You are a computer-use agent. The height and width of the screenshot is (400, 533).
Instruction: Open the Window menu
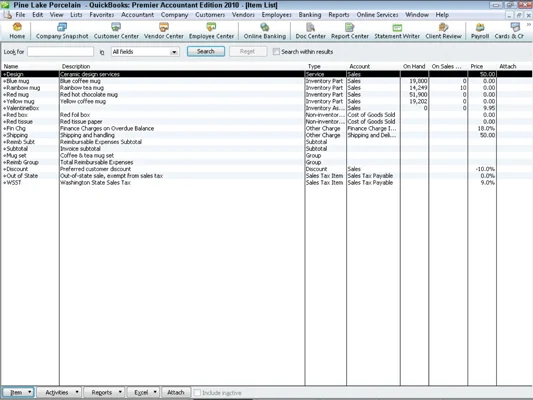coord(417,15)
